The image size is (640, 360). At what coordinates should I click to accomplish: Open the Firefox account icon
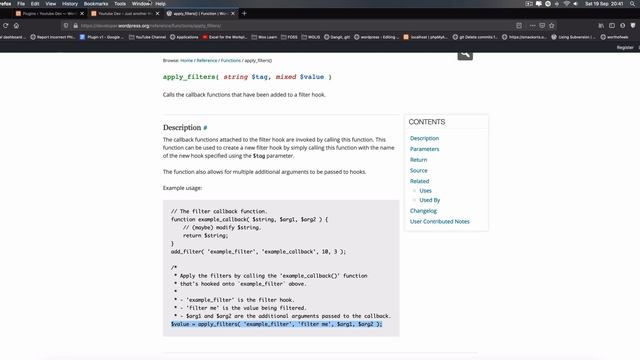pyautogui.click(x=622, y=25)
